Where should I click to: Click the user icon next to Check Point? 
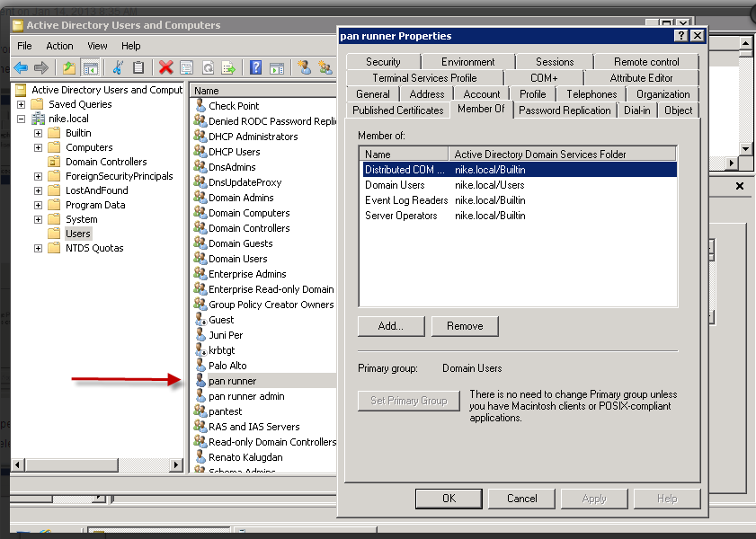(x=200, y=105)
